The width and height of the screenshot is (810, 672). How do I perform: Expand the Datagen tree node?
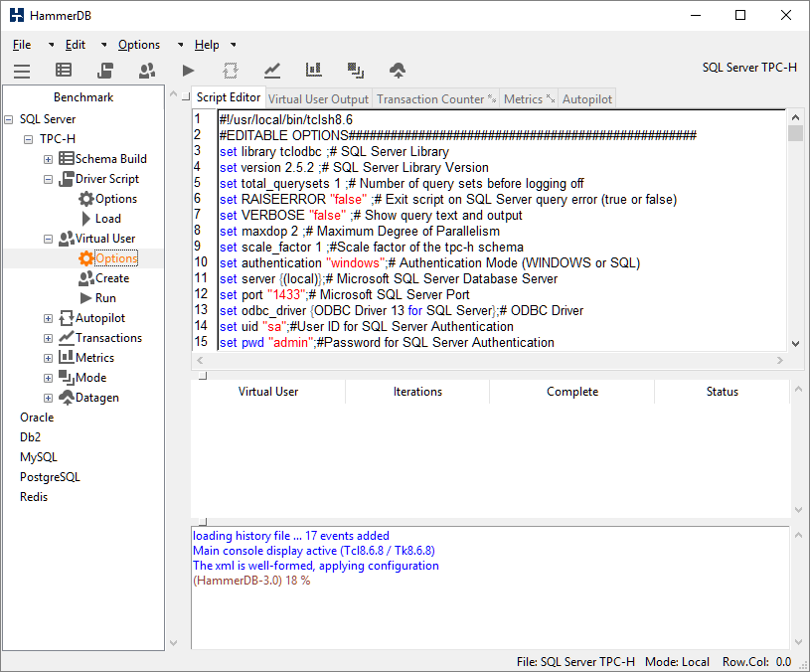(x=48, y=399)
